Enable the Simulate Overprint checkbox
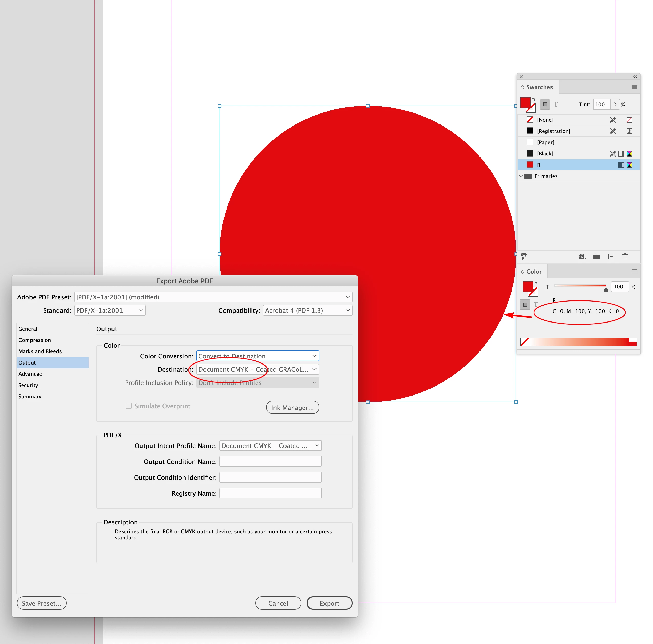 tap(129, 406)
